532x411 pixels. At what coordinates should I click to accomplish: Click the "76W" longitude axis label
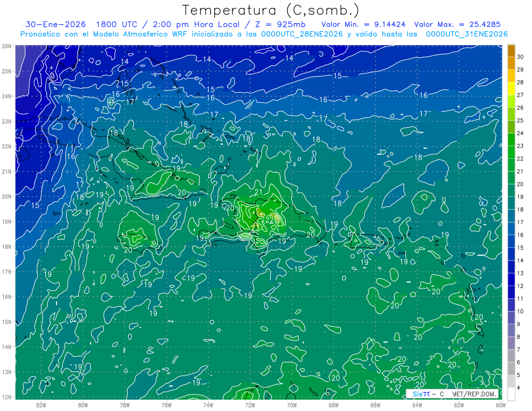(166, 405)
